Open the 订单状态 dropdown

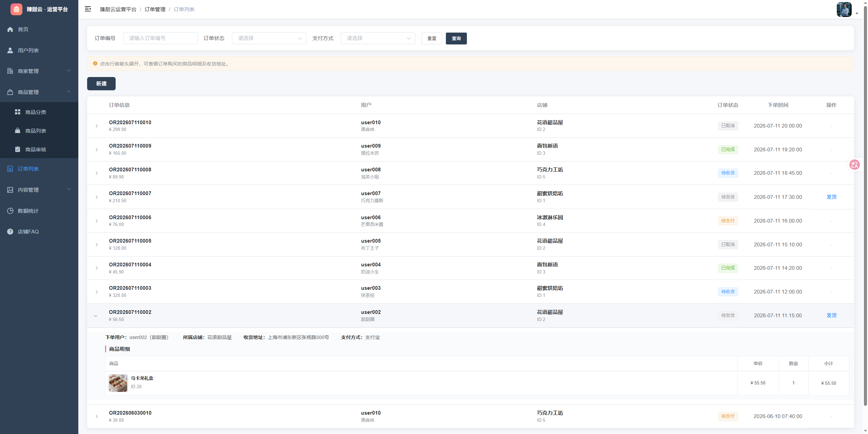click(269, 38)
